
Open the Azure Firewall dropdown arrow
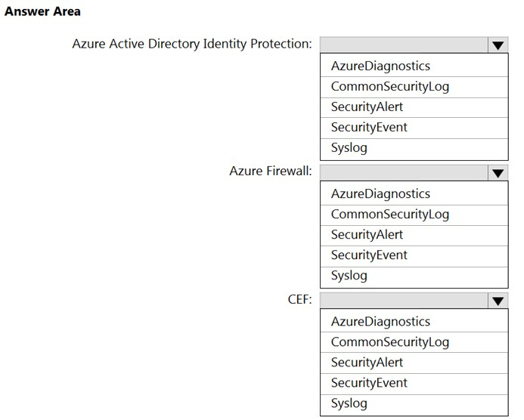[x=497, y=172]
